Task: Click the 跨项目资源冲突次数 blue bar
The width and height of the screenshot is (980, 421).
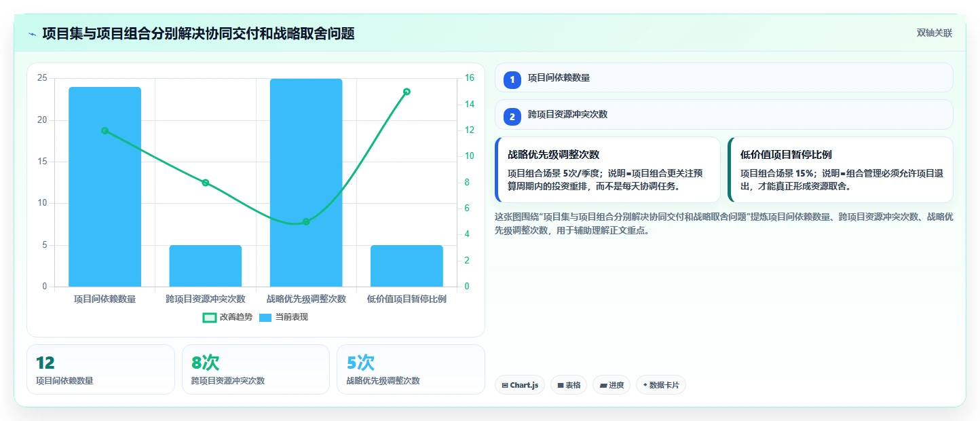Action: click(206, 266)
